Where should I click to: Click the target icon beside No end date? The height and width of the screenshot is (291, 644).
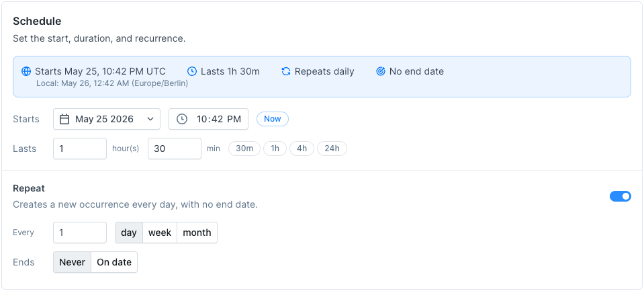381,71
